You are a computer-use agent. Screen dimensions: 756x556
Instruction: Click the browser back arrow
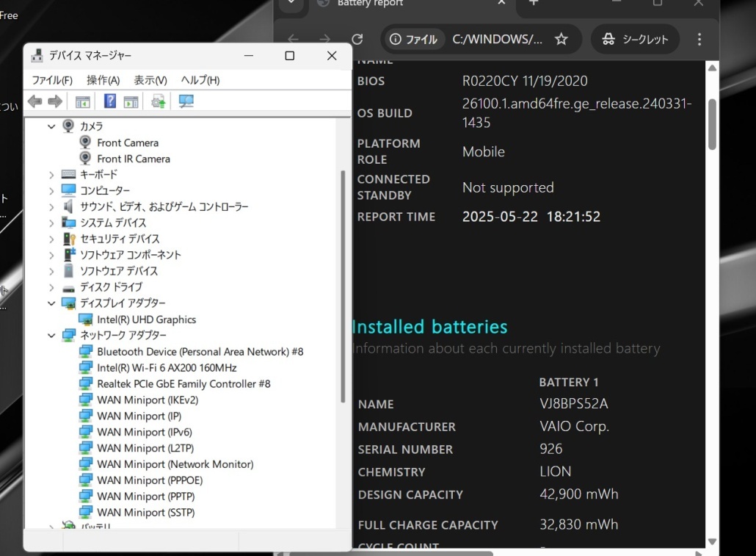[293, 39]
